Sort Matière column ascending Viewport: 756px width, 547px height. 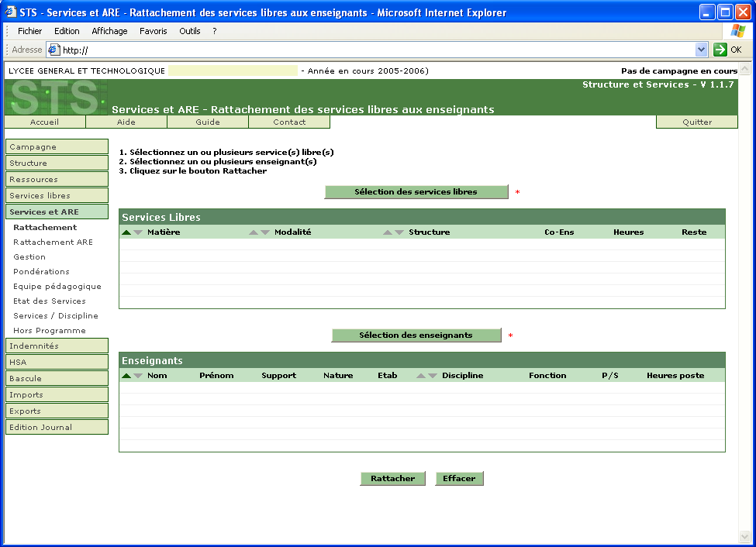click(126, 232)
